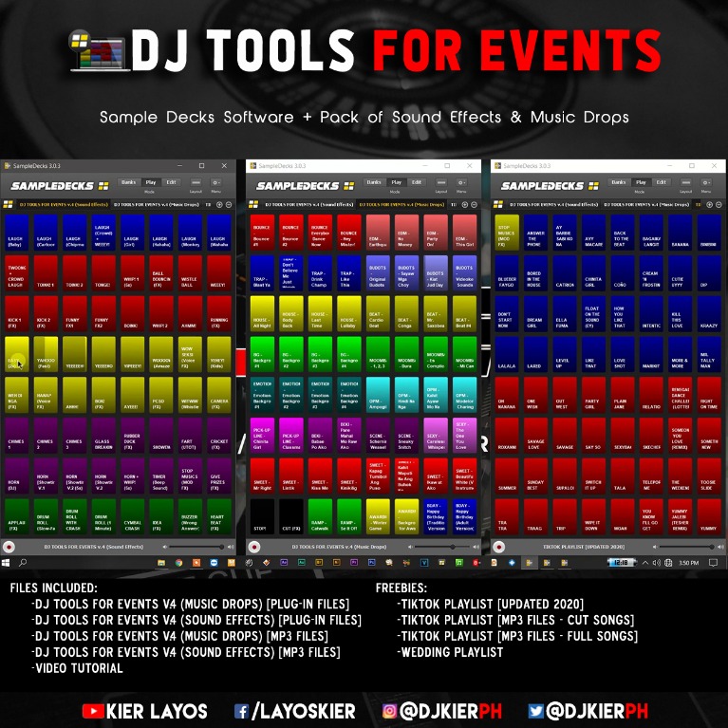Click the Layout button in right window
Image resolution: width=728 pixels, height=728 pixels.
pos(686,183)
